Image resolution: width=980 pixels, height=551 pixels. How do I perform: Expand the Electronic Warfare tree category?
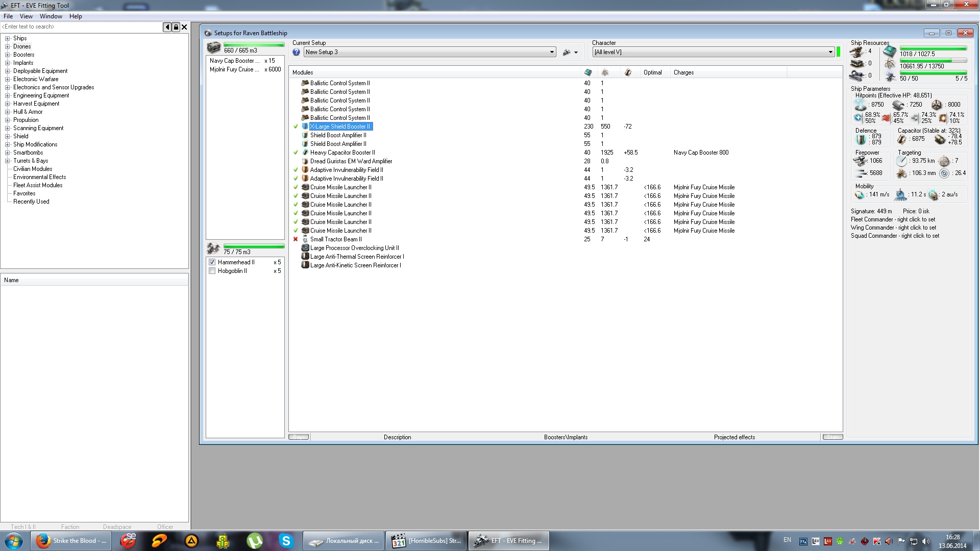[x=8, y=79]
